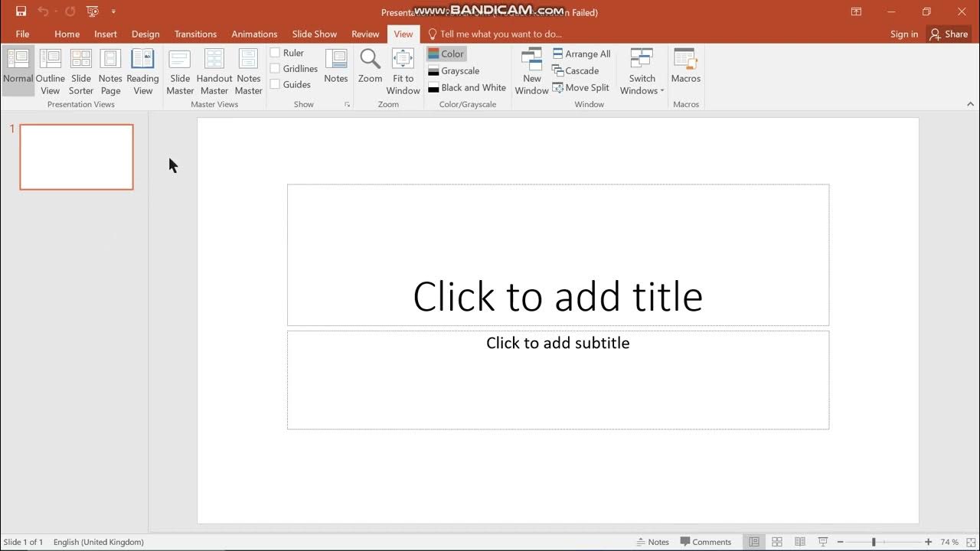This screenshot has width=980, height=551.
Task: Start Slide Show from status bar icon
Action: [823, 542]
